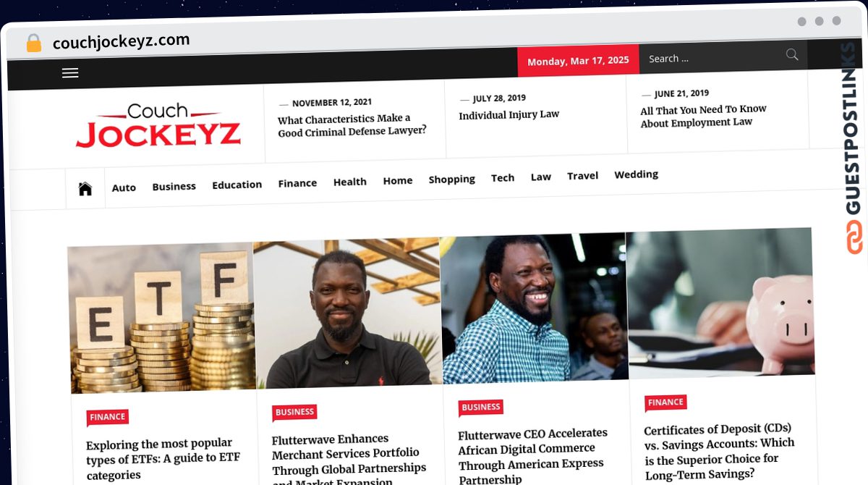This screenshot has width=868, height=485.
Task: Click the padlock icon beside the URL
Action: coord(33,43)
